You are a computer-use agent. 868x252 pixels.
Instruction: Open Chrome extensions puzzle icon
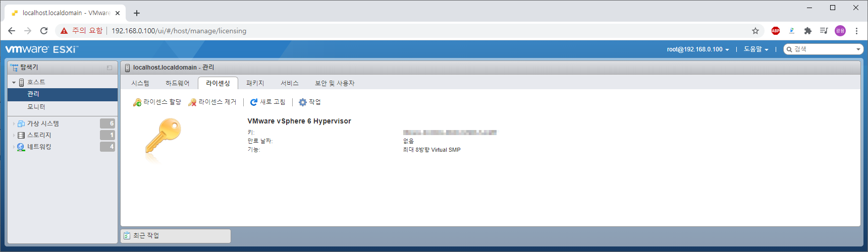(x=808, y=31)
